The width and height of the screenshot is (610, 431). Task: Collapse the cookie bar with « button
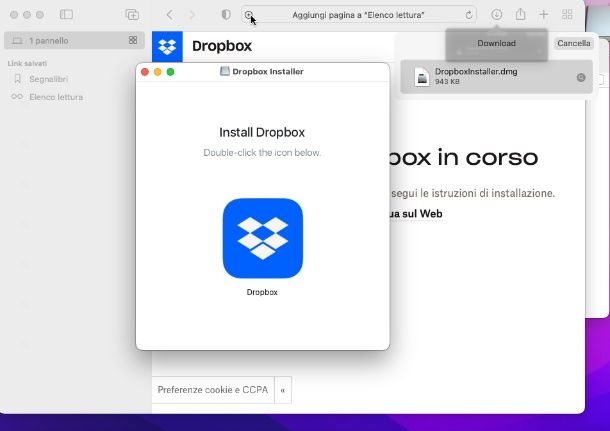(283, 389)
